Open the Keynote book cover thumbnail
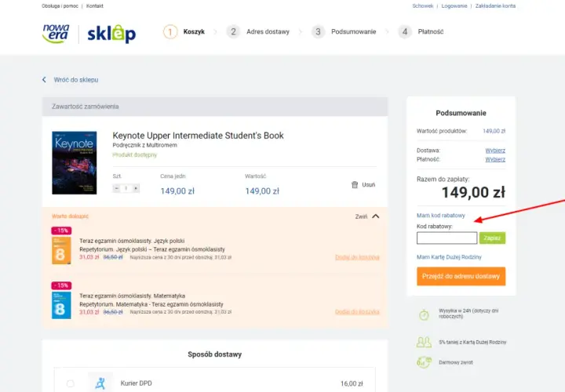 pyautogui.click(x=75, y=163)
